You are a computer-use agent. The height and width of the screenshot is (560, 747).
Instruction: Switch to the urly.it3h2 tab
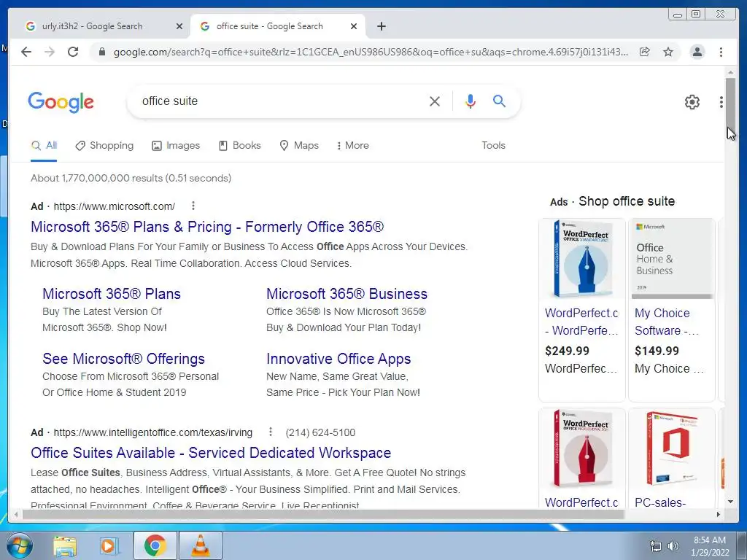click(x=104, y=26)
